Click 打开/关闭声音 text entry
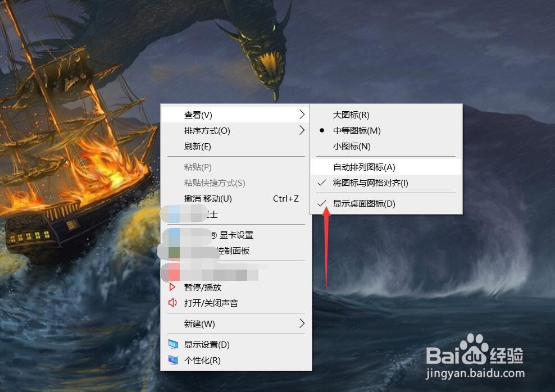 tap(211, 303)
